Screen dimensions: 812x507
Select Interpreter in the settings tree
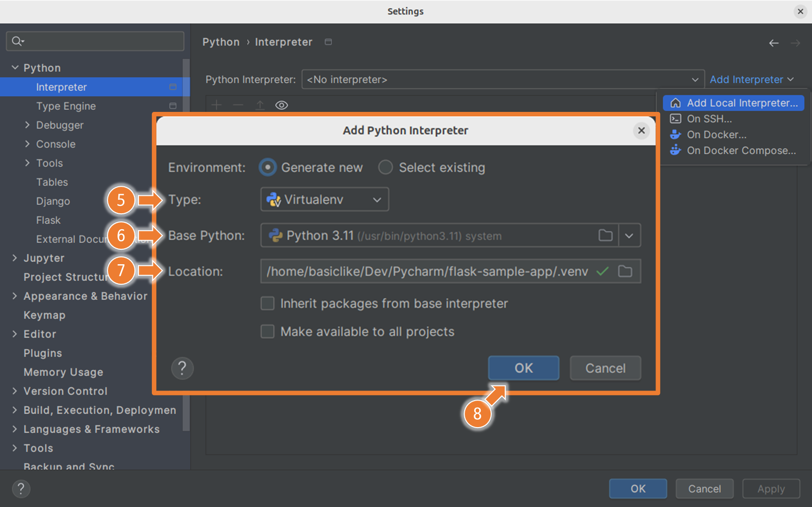(x=95, y=87)
